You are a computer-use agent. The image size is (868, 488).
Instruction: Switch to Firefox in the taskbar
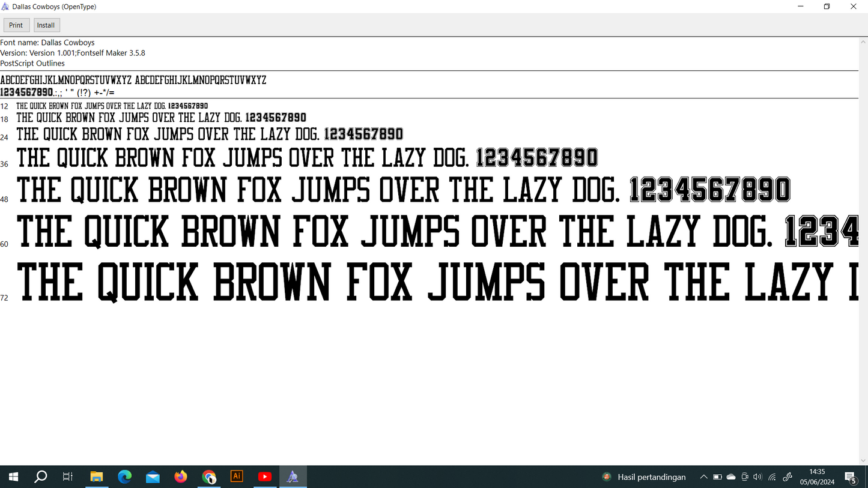[x=181, y=477]
